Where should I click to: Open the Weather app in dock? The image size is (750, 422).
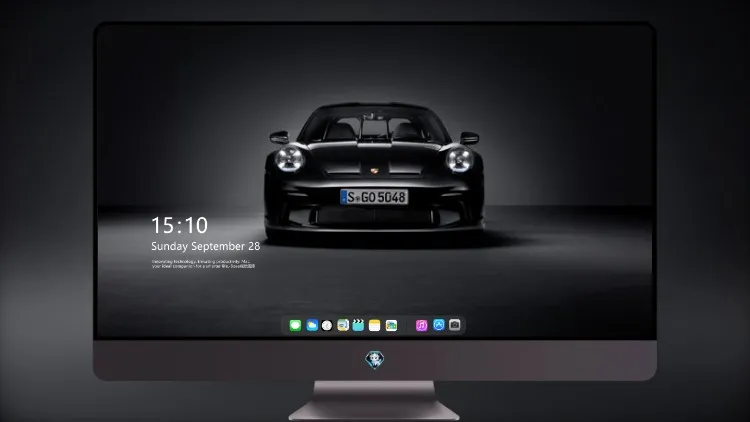tap(312, 325)
